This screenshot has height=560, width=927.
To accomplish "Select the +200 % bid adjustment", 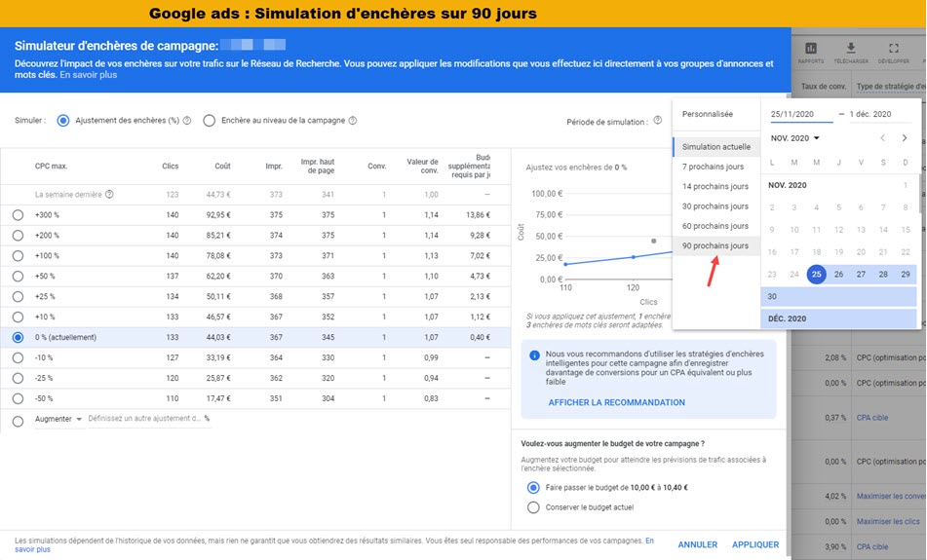I will [x=18, y=236].
